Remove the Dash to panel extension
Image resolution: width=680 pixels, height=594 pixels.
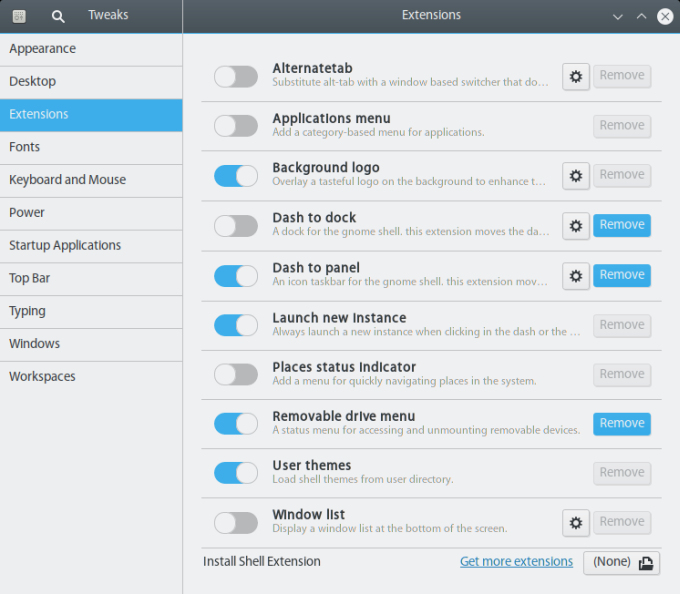[x=622, y=275]
